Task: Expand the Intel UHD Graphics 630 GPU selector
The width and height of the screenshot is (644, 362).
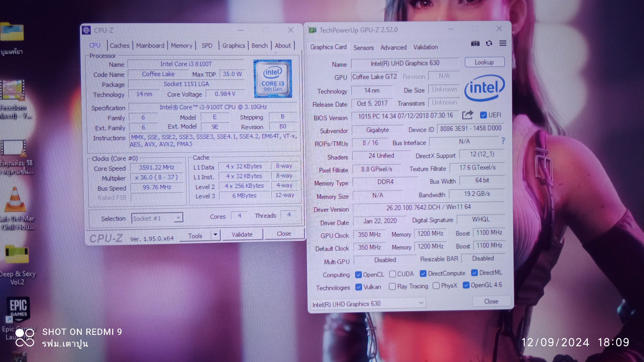Action: (421, 303)
